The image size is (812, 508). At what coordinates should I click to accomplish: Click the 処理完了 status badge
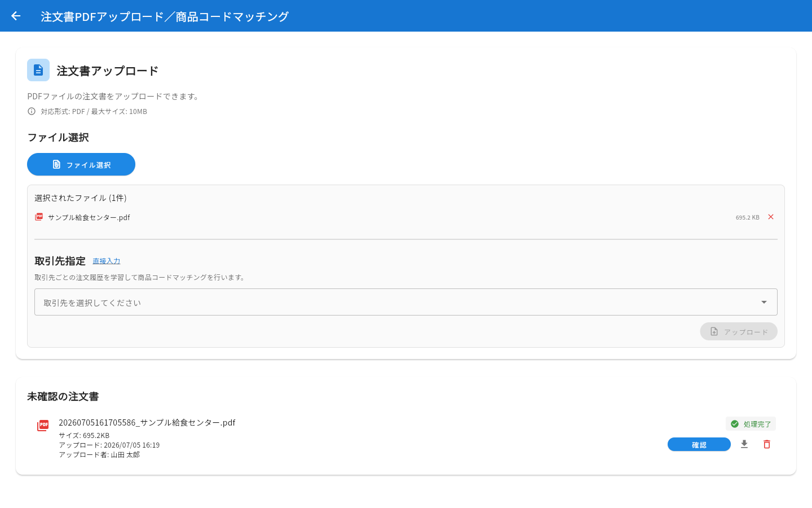751,424
